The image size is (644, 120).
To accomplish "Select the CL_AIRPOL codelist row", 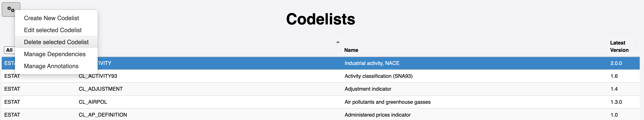I will (x=321, y=102).
